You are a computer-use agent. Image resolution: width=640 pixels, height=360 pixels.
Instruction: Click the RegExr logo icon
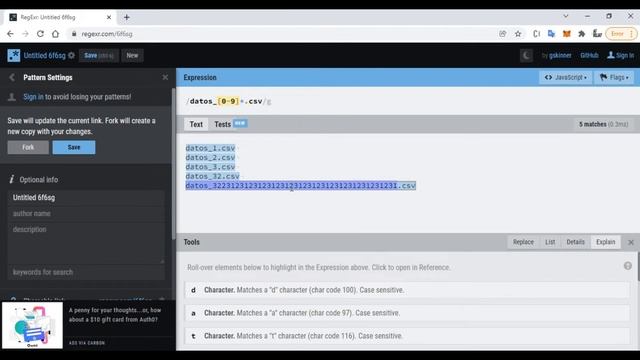pos(13,56)
